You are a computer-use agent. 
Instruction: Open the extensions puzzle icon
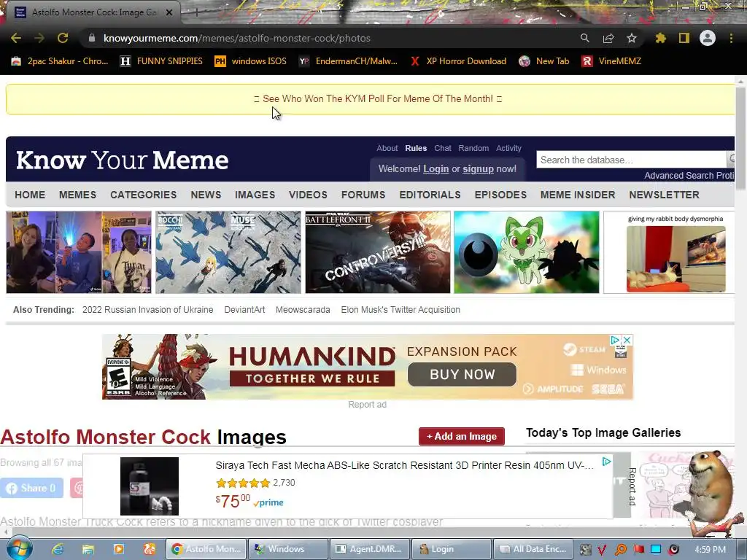(661, 38)
